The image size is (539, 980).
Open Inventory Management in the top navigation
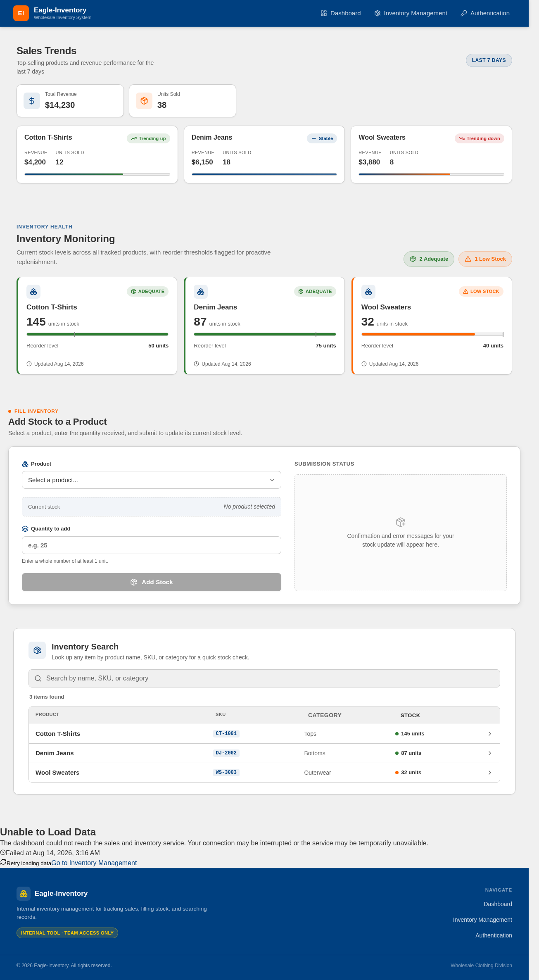(411, 13)
